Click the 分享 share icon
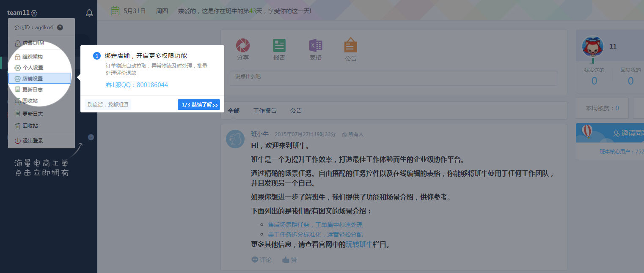This screenshot has height=273, width=644. click(x=243, y=45)
